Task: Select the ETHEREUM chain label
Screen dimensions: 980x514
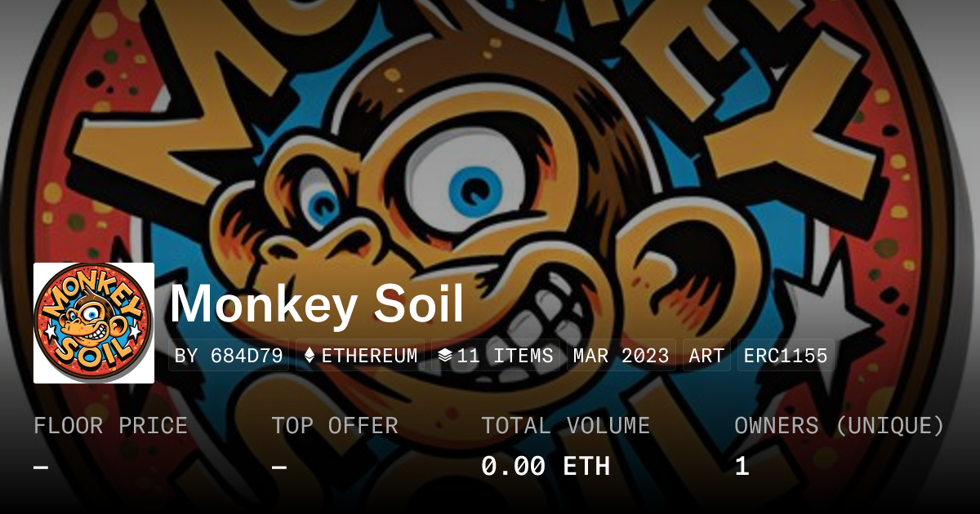Action: [x=370, y=356]
